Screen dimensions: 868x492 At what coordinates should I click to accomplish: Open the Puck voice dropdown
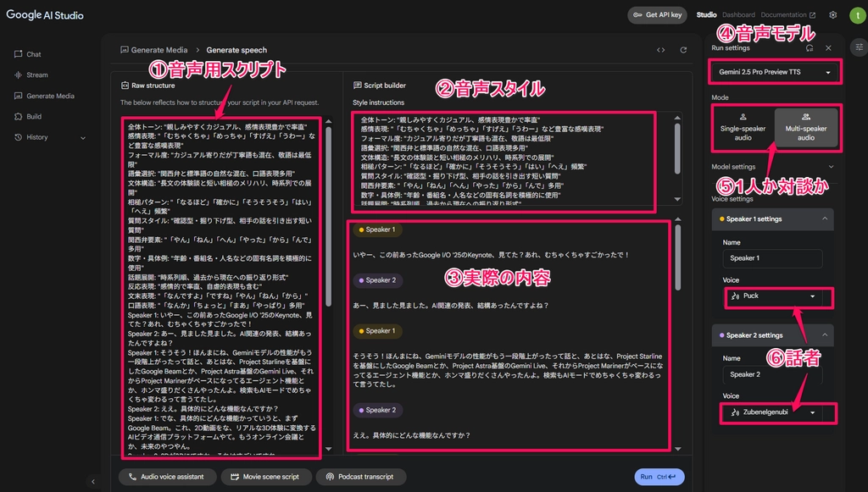tap(775, 296)
